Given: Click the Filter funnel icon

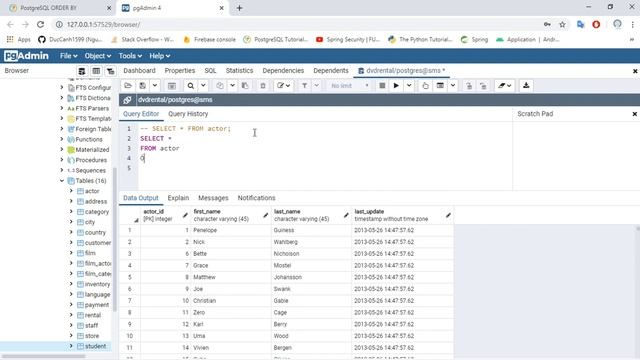Looking at the screenshot, I should [x=304, y=86].
